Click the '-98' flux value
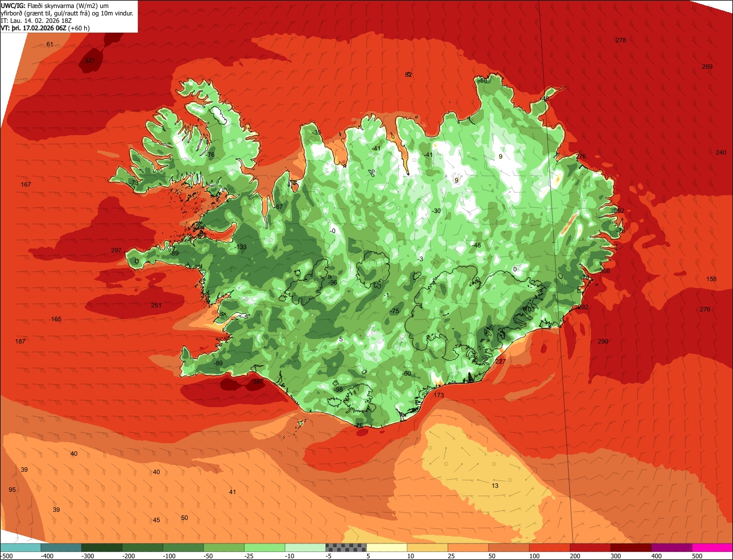Viewport: 733px width, 560px height. pyautogui.click(x=338, y=389)
